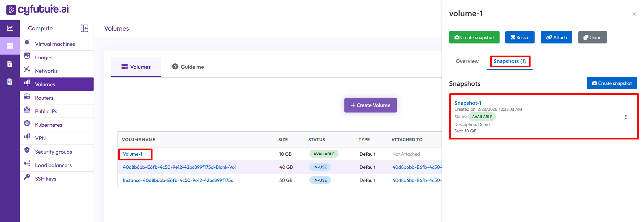The image size is (644, 222).
Task: Click the purple Create Volume button
Action: tap(370, 105)
